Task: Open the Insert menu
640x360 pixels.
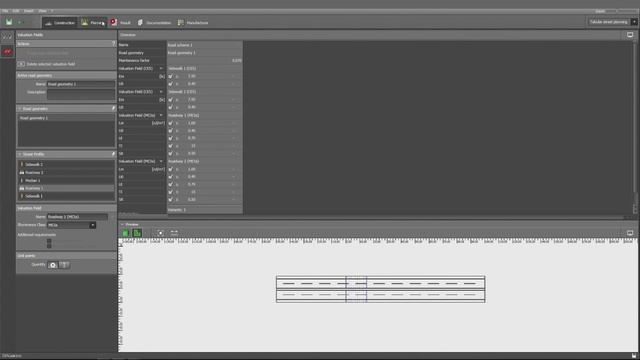Action: 29,11
